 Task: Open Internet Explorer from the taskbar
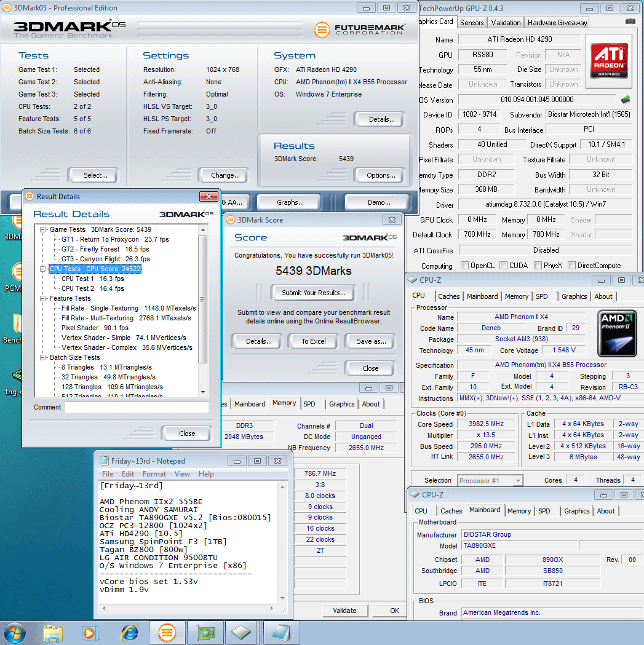130,632
